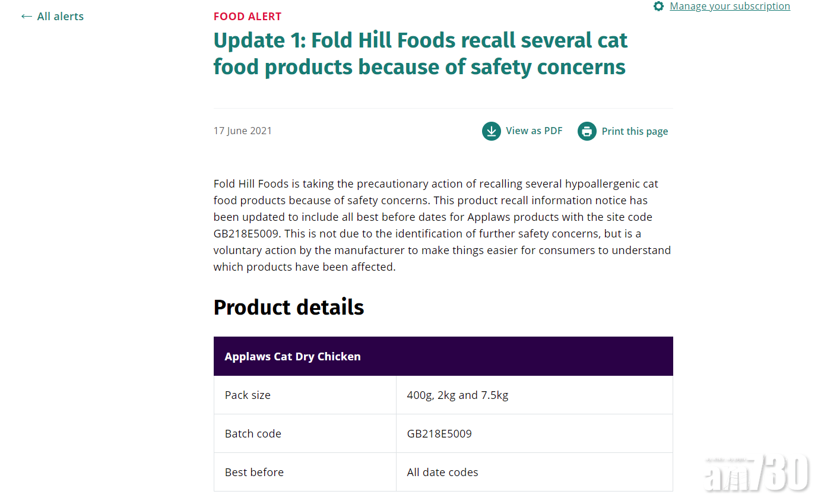Viewport: 824px width, 504px height.
Task: Click the View as PDF text
Action: pyautogui.click(x=534, y=131)
